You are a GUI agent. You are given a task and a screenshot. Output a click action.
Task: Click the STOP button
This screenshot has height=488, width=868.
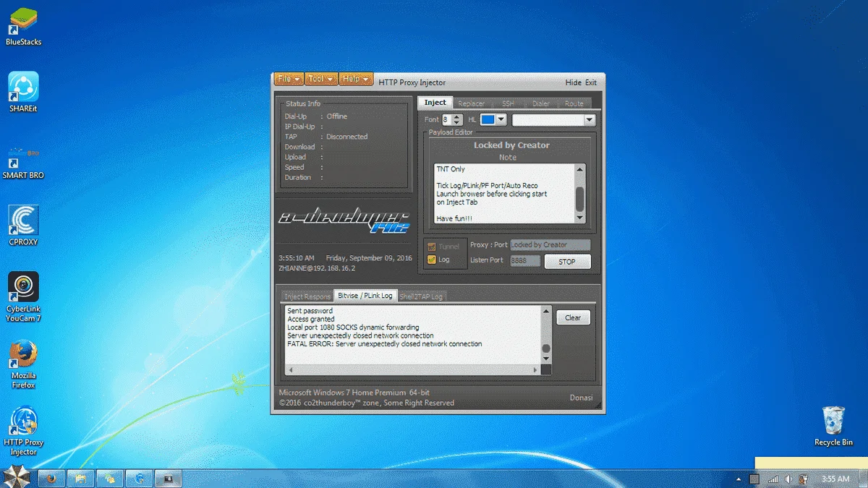[567, 262]
